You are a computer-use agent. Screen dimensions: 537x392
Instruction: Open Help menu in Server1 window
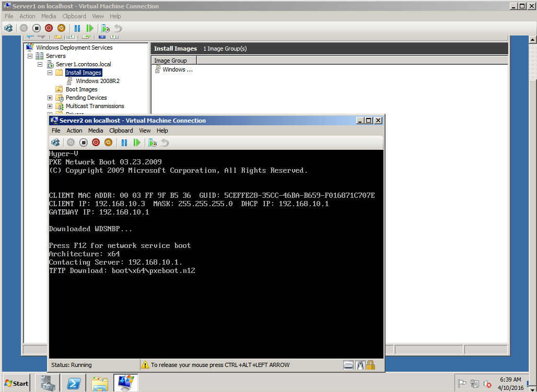click(115, 16)
